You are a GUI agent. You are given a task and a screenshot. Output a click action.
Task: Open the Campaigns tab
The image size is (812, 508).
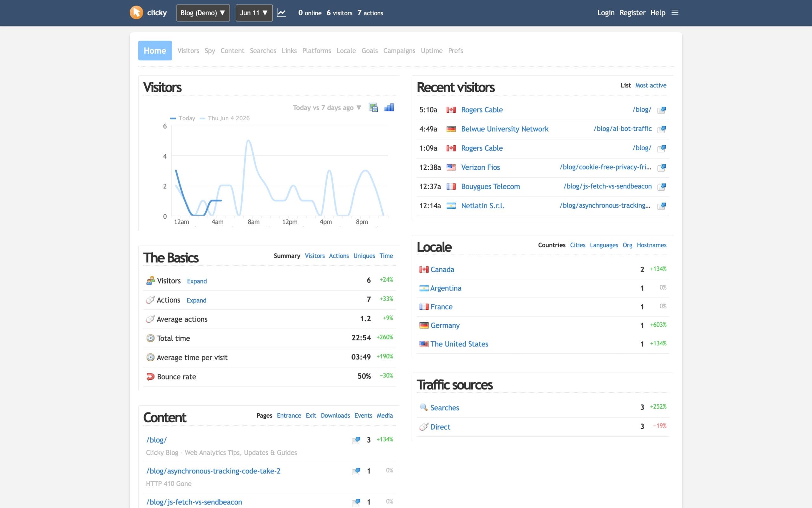[x=399, y=51]
